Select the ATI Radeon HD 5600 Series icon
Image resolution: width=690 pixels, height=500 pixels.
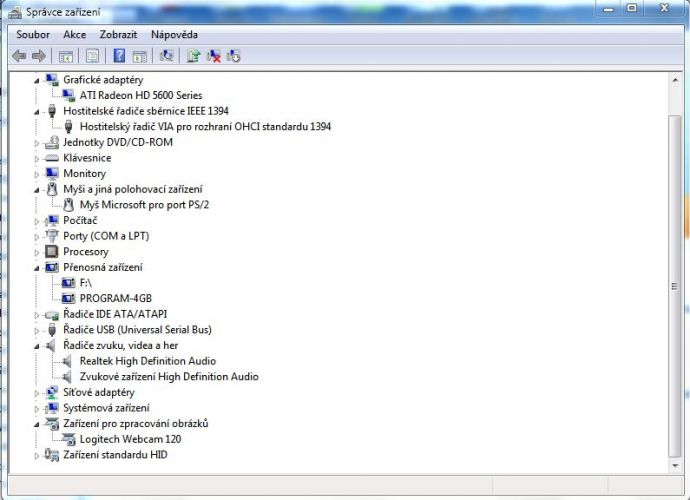coord(69,95)
